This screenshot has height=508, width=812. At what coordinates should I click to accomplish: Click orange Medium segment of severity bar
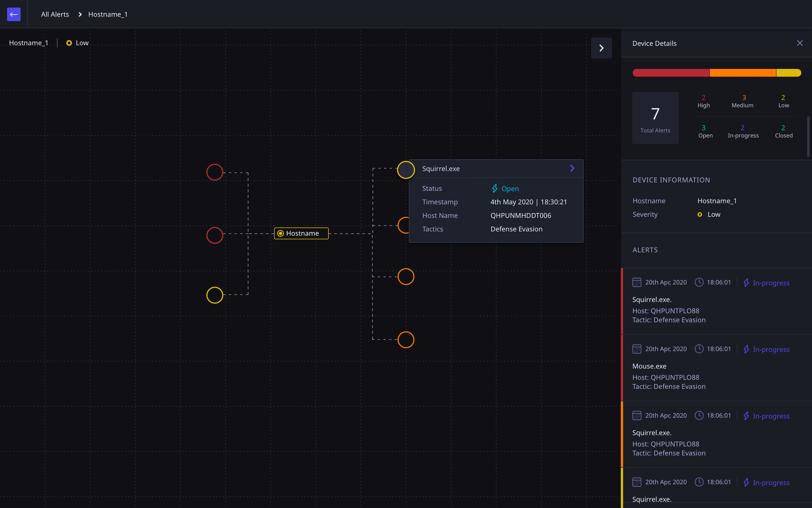742,73
